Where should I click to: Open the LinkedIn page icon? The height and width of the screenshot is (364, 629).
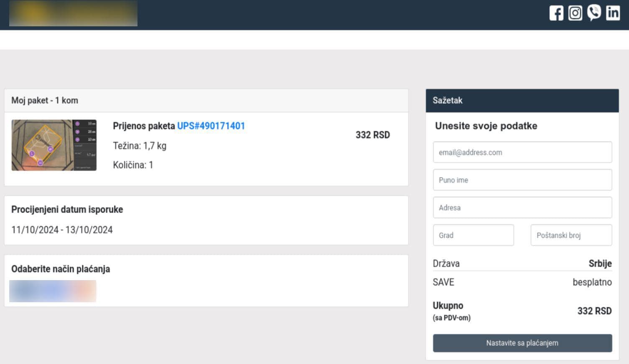(x=613, y=13)
